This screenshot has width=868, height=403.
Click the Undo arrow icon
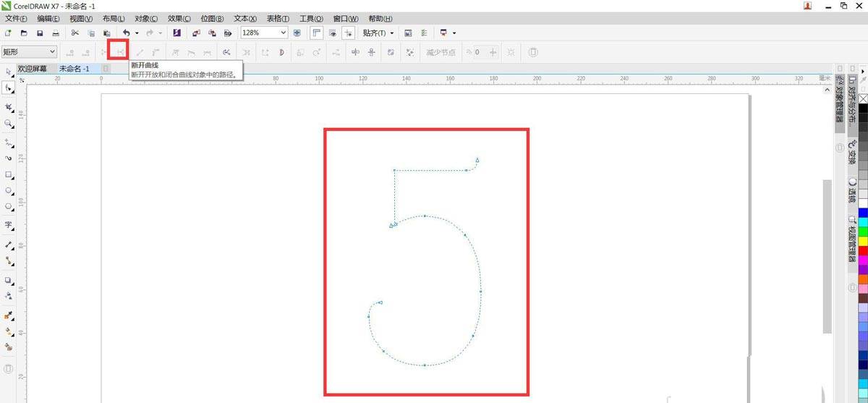point(126,33)
